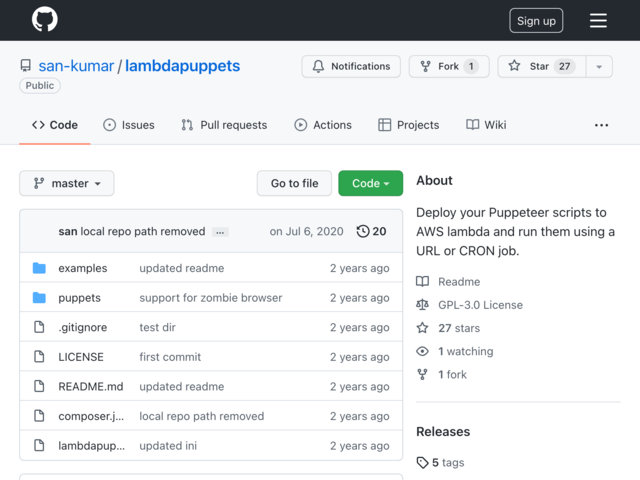Screen dimensions: 640x480
Task: Click the fork count badge showing 1
Action: point(471,66)
